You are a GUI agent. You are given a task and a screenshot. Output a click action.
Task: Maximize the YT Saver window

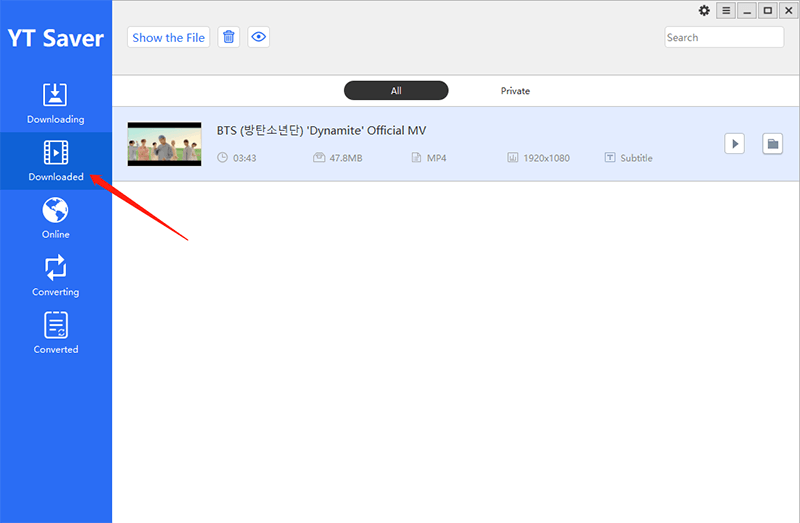(768, 11)
